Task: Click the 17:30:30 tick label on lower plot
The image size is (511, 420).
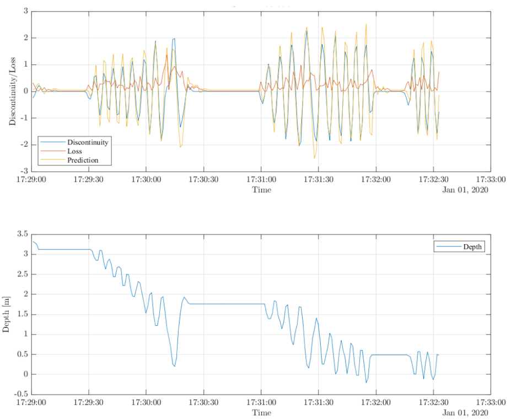Action: [x=203, y=403]
